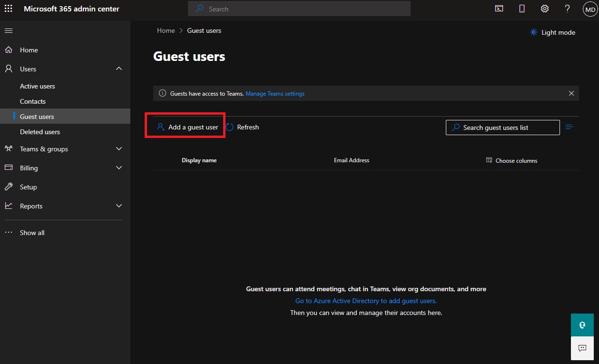Open Cloud Shell from the header

point(499,9)
